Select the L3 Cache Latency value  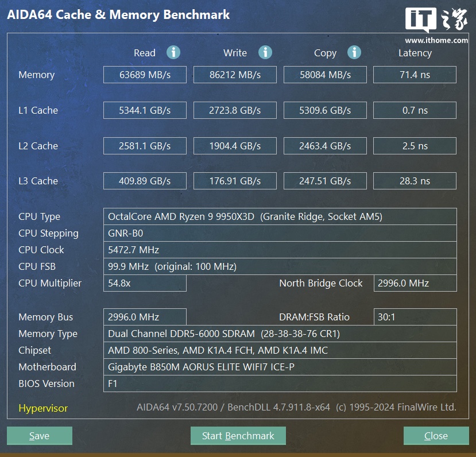point(415,181)
